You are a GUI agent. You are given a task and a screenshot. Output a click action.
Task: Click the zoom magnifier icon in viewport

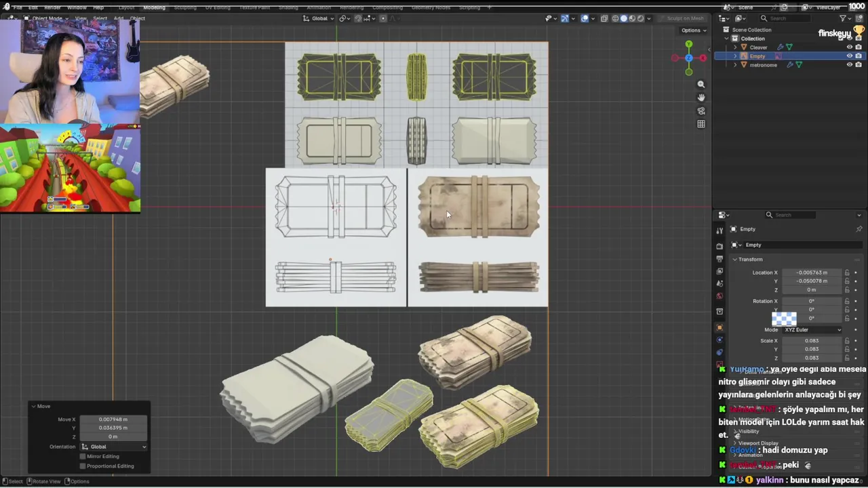(701, 84)
